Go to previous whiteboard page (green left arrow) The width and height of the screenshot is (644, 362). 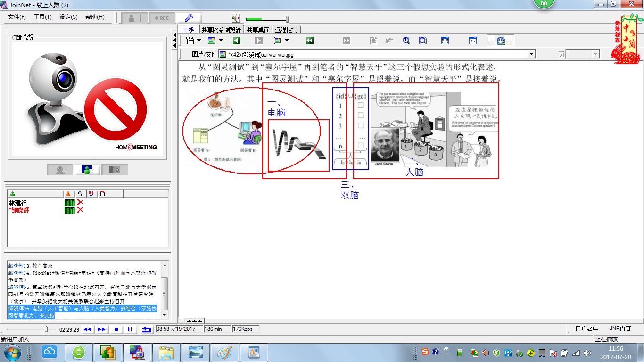click(x=237, y=41)
